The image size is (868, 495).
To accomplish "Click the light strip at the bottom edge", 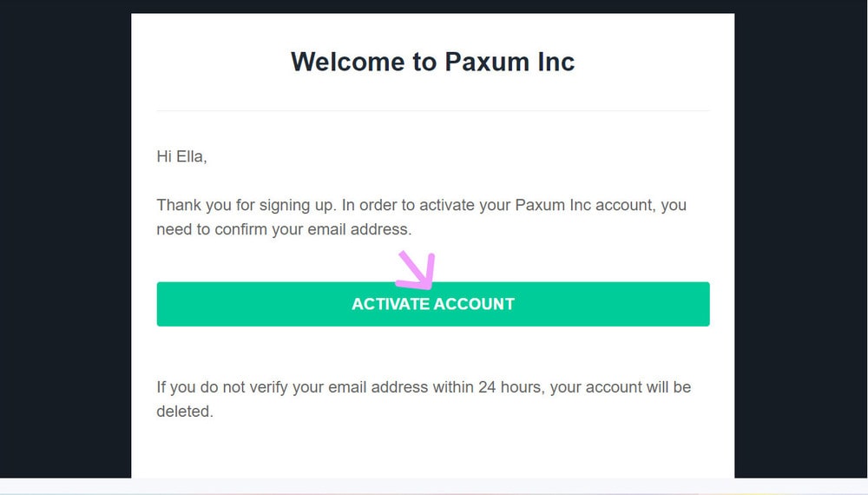I will pos(434,485).
